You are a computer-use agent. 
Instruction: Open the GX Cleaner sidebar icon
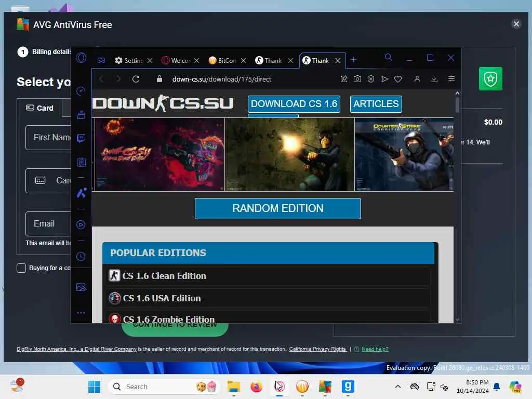[x=81, y=115]
